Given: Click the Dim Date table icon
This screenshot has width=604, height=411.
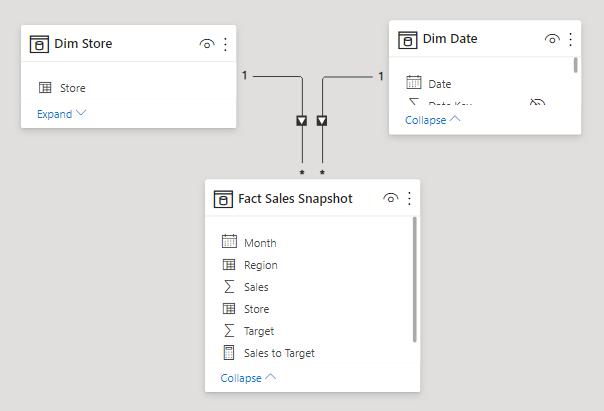Looking at the screenshot, I should pyautogui.click(x=408, y=39).
